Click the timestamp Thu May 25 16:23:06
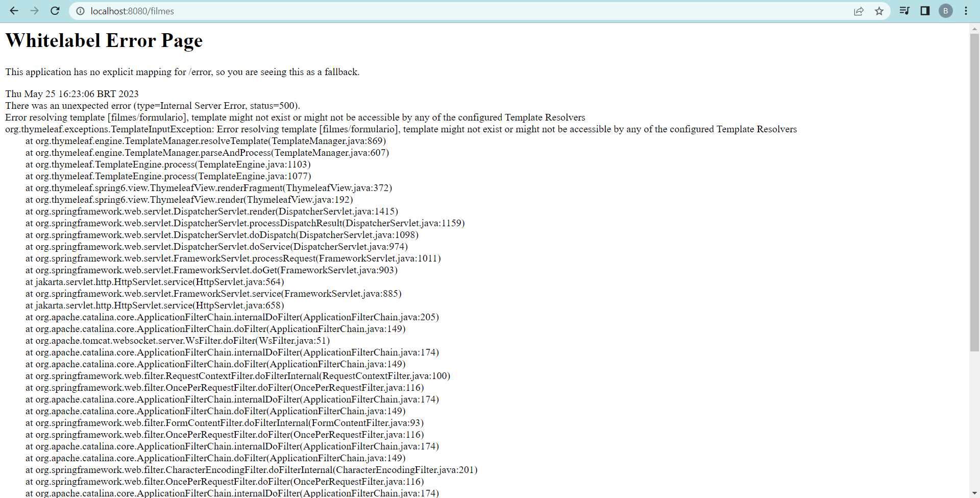The image size is (980, 498). pos(72,94)
